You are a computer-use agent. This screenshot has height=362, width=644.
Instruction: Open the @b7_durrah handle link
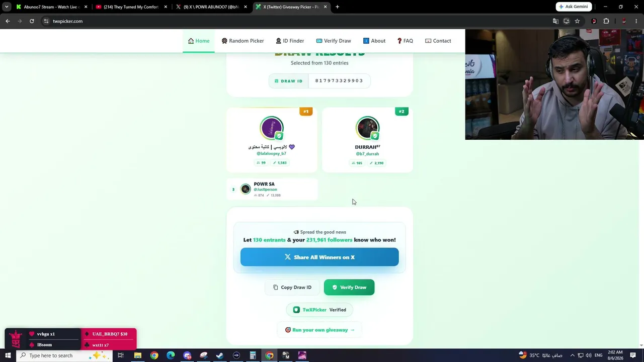click(x=367, y=154)
